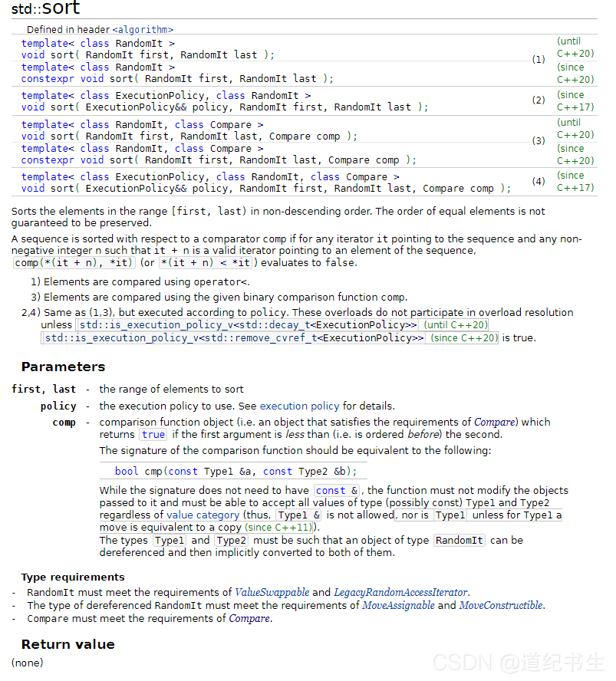
Task: Click the const & reference link
Action: point(335,490)
